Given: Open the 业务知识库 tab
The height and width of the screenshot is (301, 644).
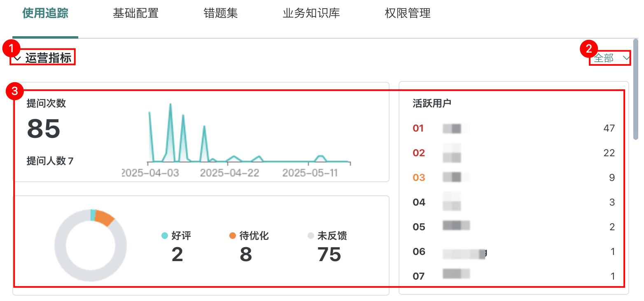Looking at the screenshot, I should (311, 13).
